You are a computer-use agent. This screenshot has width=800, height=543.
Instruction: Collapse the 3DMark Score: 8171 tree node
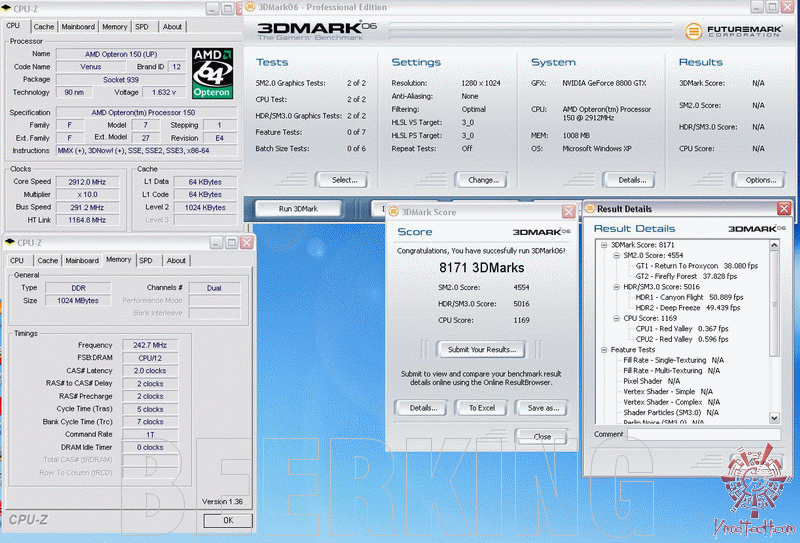[605, 244]
